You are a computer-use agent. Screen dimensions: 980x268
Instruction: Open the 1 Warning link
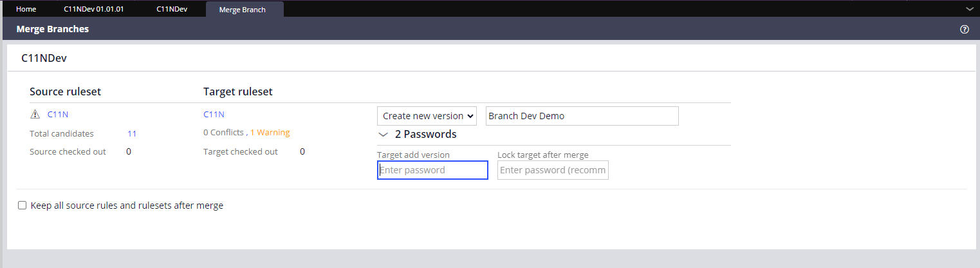pyautogui.click(x=270, y=133)
